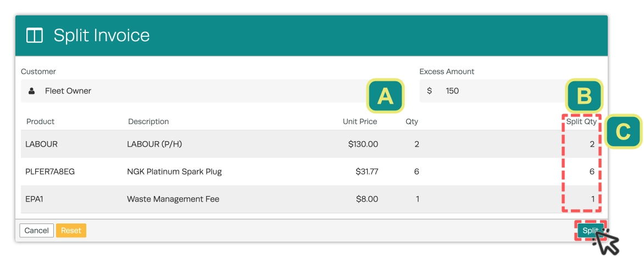The width and height of the screenshot is (644, 257).
Task: Edit Split Qty for the LABOUR row
Action: [592, 144]
